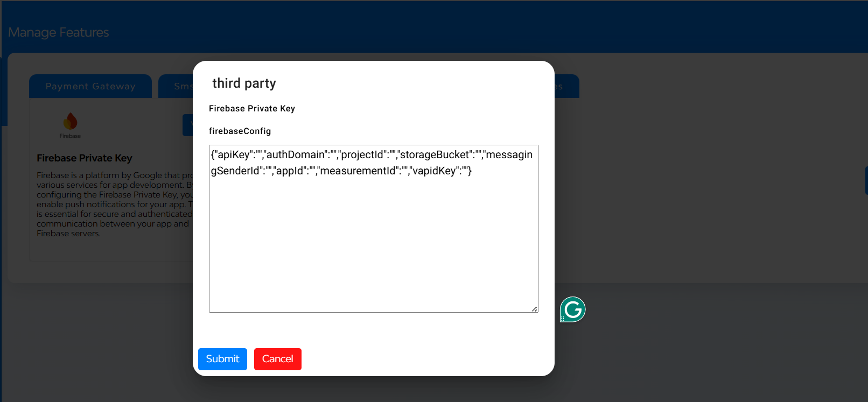Image resolution: width=868 pixels, height=402 pixels.
Task: Click the textarea resize grip corner
Action: coord(534,308)
